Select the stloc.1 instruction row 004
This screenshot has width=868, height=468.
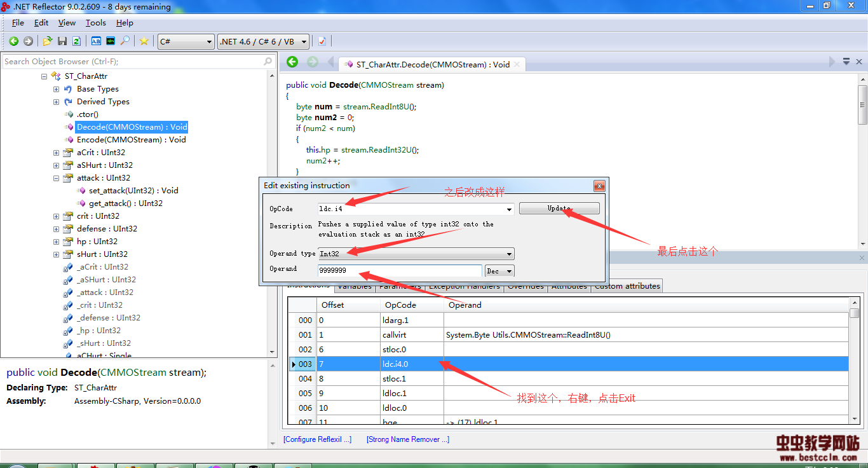[x=568, y=379]
